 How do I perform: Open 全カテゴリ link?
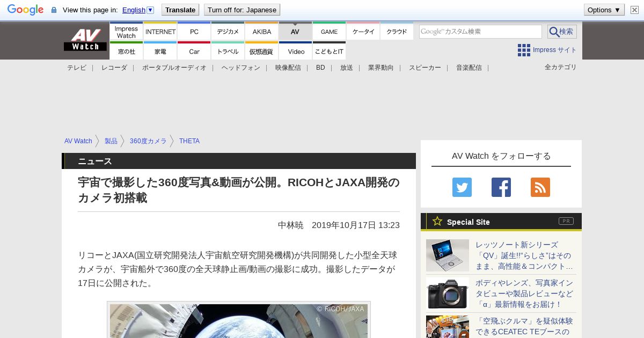click(x=561, y=67)
